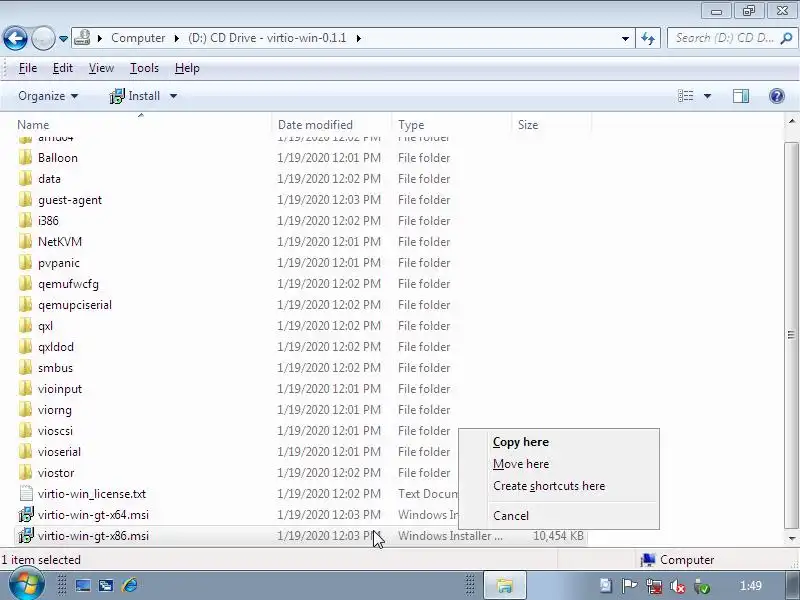Open the Tools menu
Screen dimensions: 800x600
point(144,68)
